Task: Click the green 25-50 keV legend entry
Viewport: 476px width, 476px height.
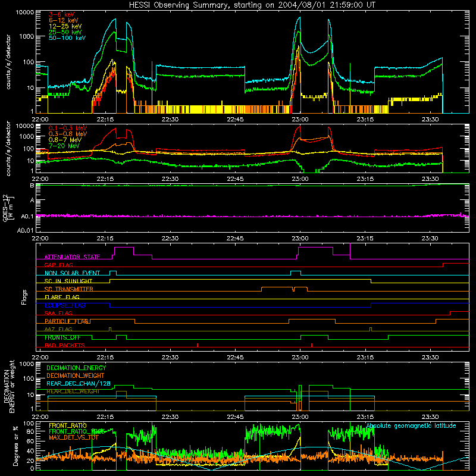Action: coord(65,32)
